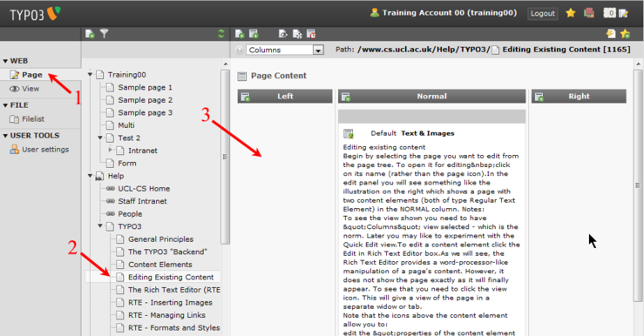Select Sample page 3 in tree
This screenshot has height=336, width=644.
point(145,113)
